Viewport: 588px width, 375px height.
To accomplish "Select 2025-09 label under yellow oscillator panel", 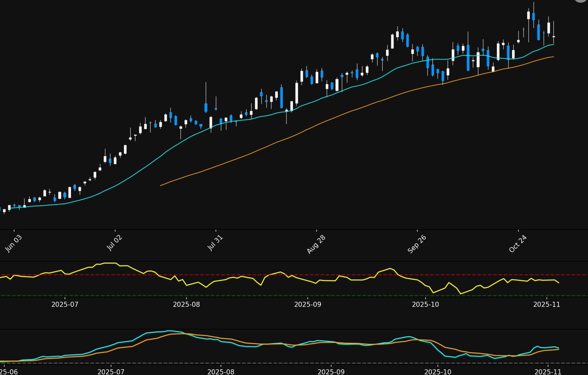I will [x=307, y=304].
